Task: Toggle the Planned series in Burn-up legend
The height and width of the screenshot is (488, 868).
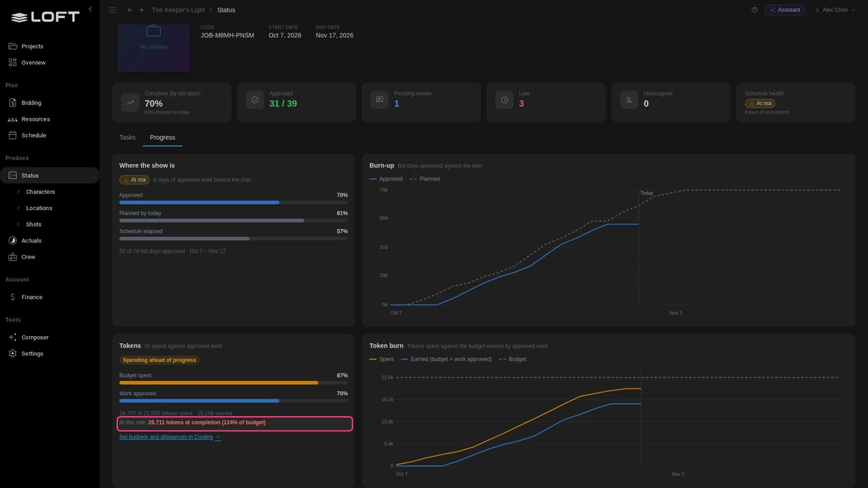Action: tap(425, 179)
